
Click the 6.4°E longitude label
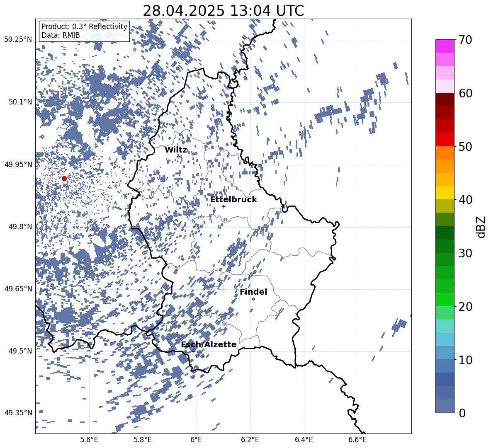304,440
